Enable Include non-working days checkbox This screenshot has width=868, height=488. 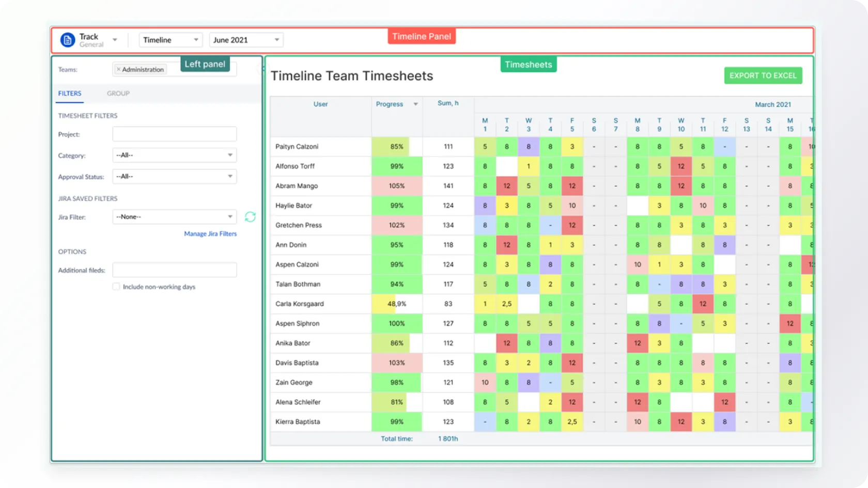[x=116, y=287]
